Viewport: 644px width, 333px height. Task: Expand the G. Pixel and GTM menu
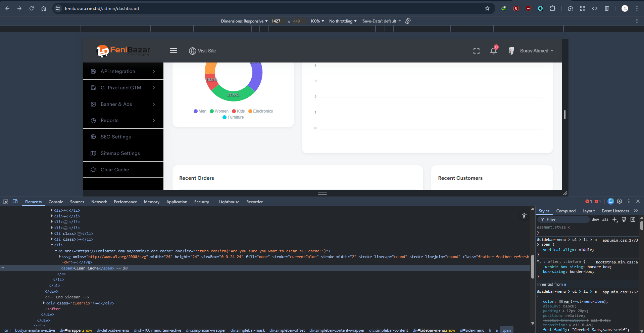[123, 88]
